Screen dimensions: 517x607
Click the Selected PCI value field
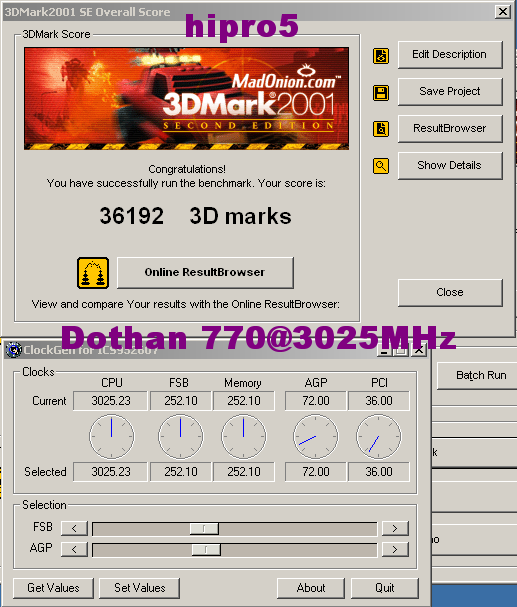pyautogui.click(x=379, y=472)
